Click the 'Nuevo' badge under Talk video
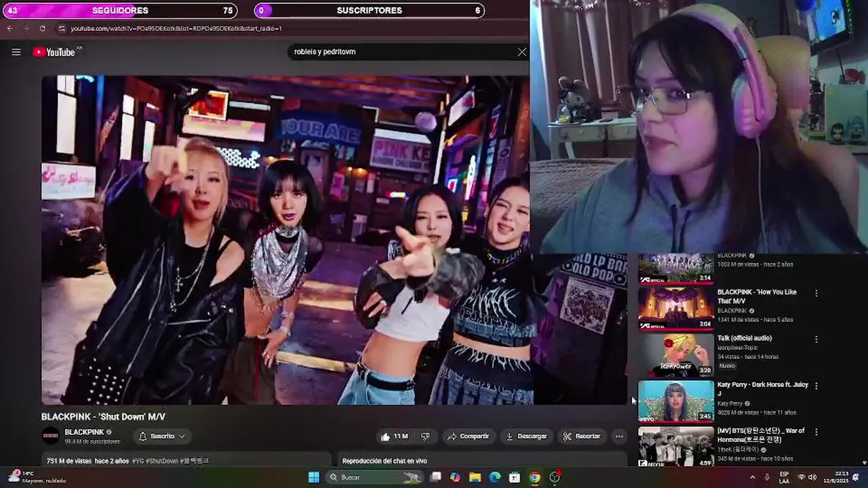This screenshot has width=868, height=488. click(x=727, y=366)
